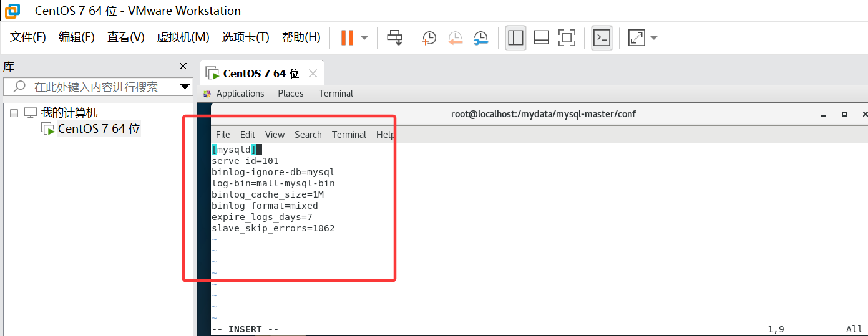The height and width of the screenshot is (336, 868).
Task: Open the terminal View menu
Action: point(275,135)
